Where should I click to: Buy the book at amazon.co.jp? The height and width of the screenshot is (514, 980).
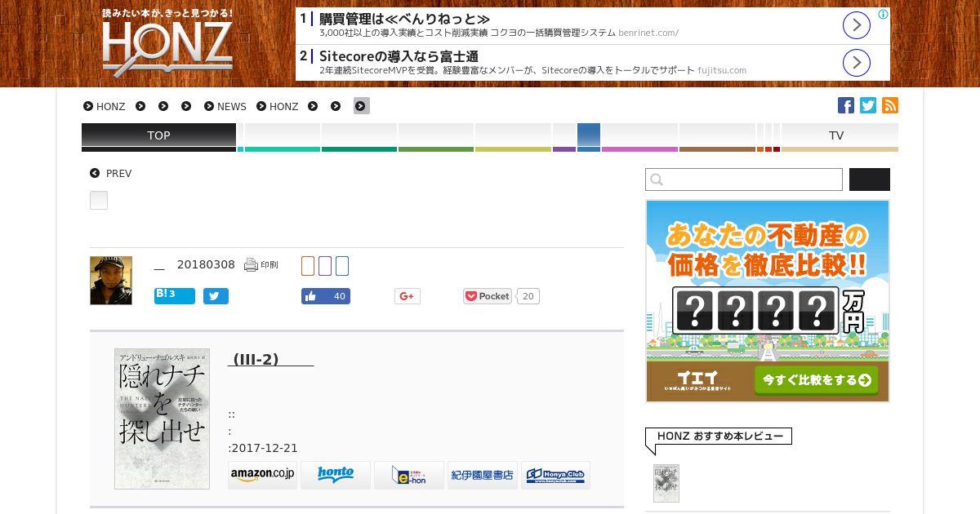coord(262,475)
